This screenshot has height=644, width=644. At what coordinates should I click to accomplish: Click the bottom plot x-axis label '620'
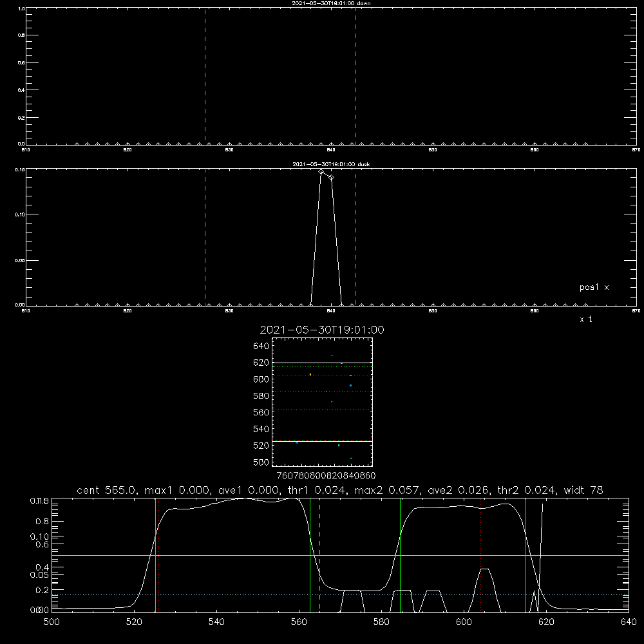click(x=546, y=622)
